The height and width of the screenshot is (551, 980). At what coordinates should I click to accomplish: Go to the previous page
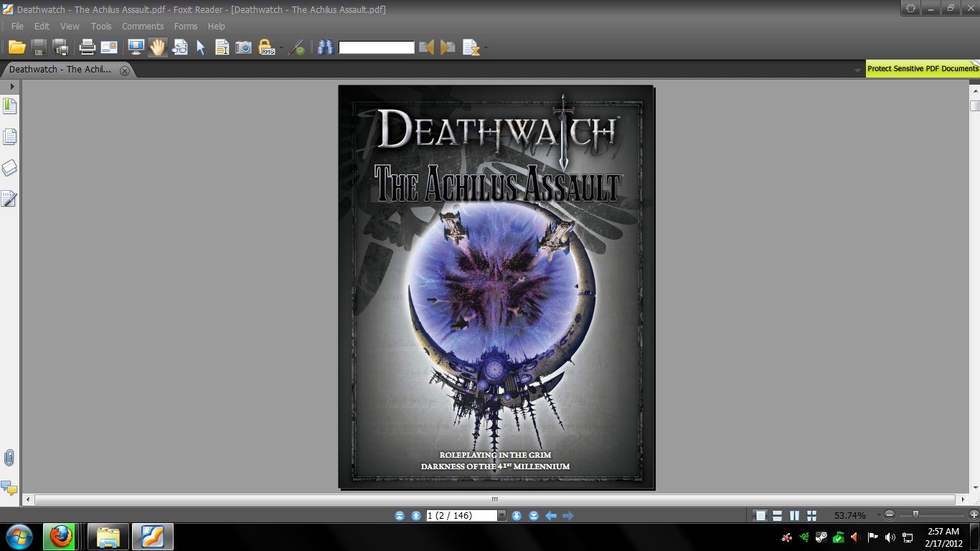(x=416, y=515)
